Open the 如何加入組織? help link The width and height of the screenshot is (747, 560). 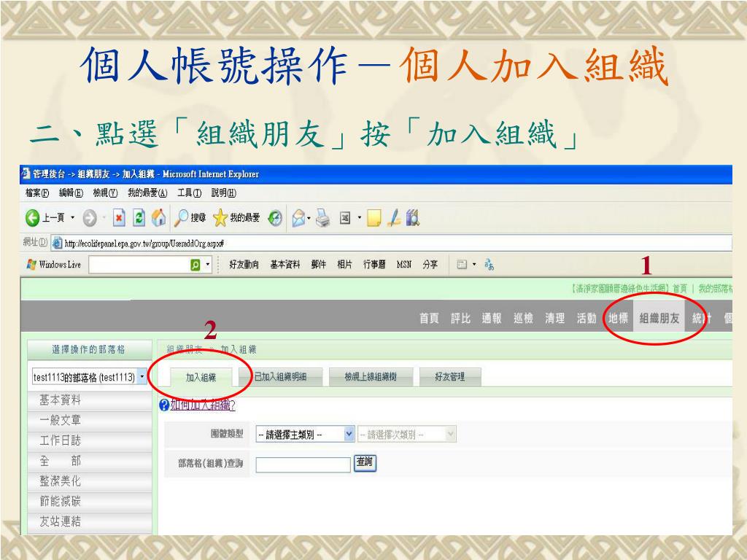click(x=203, y=405)
